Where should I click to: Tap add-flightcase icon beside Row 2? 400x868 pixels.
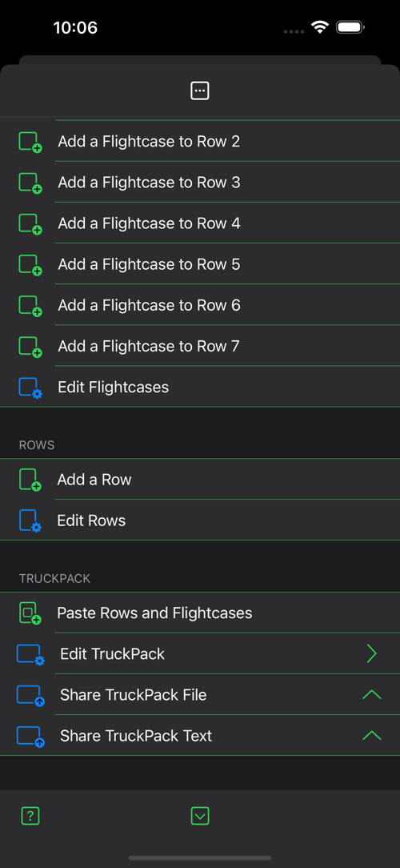(30, 142)
